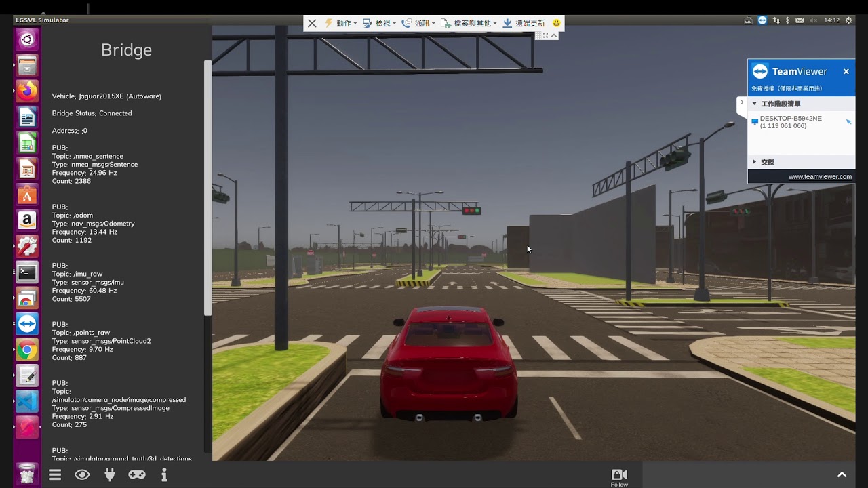Collapse TeamViewer panel using left-edge arrow
868x488 pixels.
click(x=742, y=103)
